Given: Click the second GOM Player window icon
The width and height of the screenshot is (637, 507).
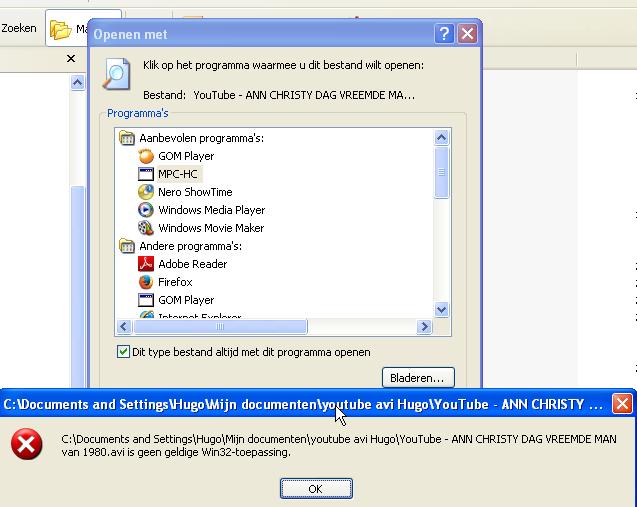Looking at the screenshot, I should coord(146,300).
